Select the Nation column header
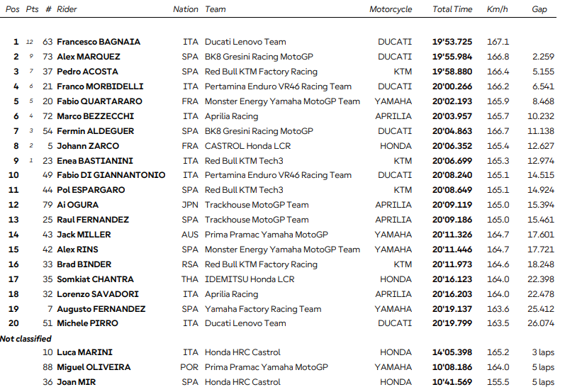Screen dimensions: 565x392 [x=186, y=9]
